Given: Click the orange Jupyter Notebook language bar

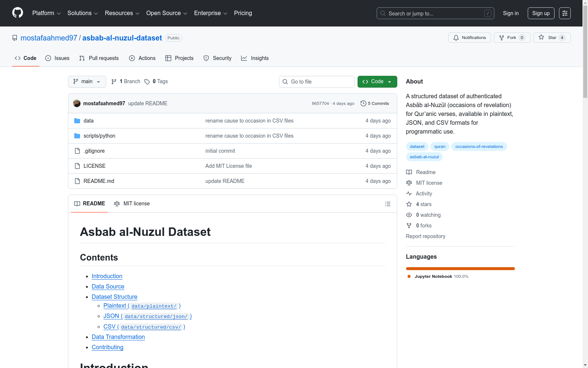Looking at the screenshot, I should (460, 269).
